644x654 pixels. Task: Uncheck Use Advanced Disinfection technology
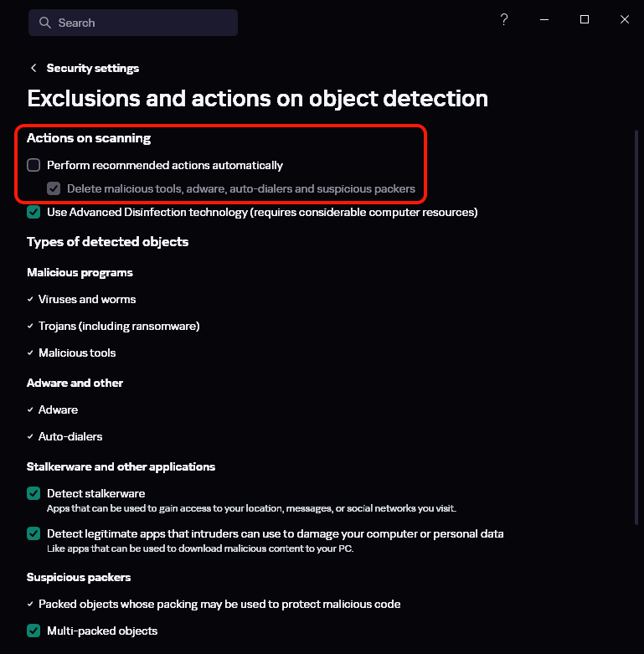pos(33,212)
